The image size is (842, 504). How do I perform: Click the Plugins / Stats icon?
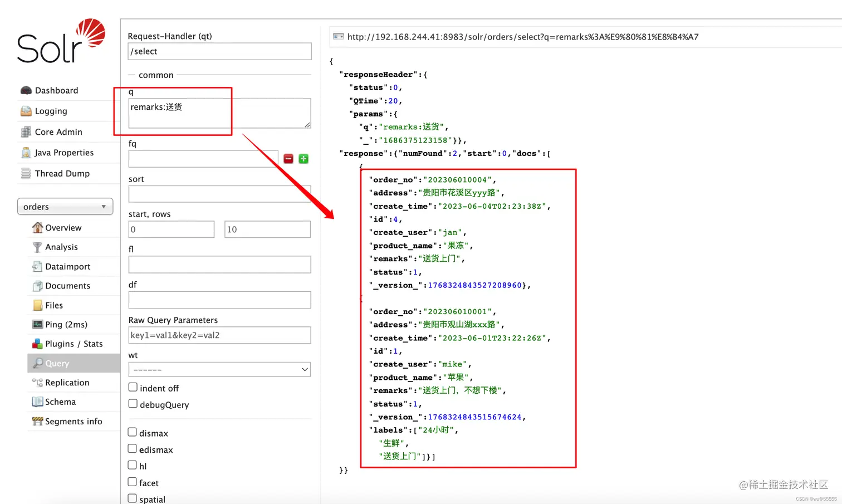point(37,344)
